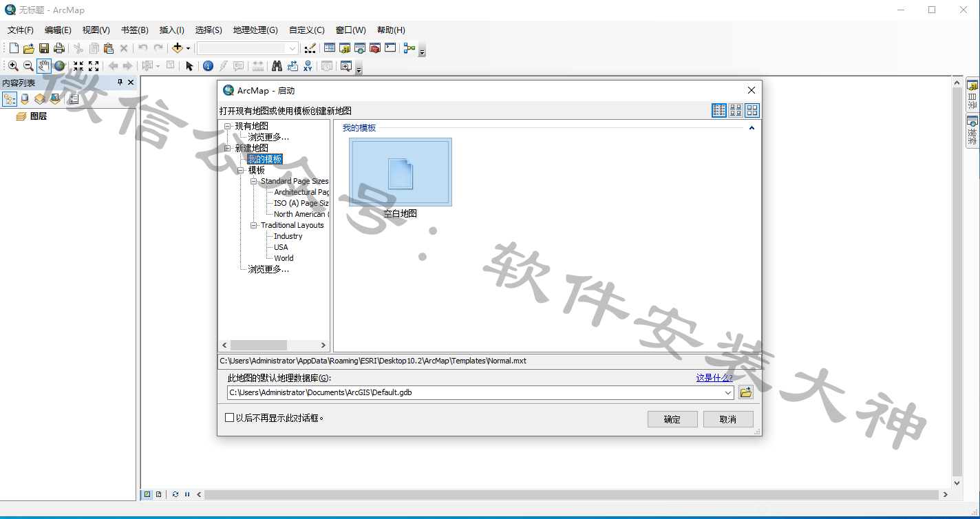Collapse the 新建地图 tree node
This screenshot has height=519, width=980.
228,148
